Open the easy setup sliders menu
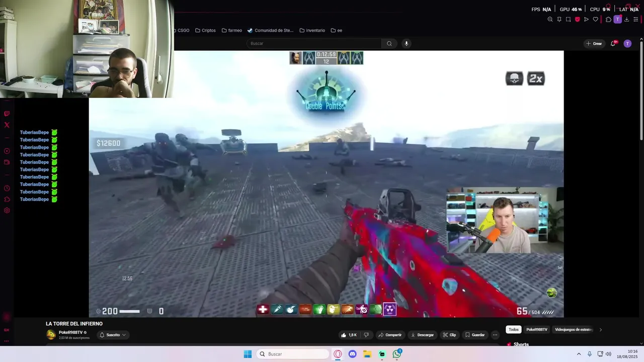The image size is (644, 362). click(635, 20)
